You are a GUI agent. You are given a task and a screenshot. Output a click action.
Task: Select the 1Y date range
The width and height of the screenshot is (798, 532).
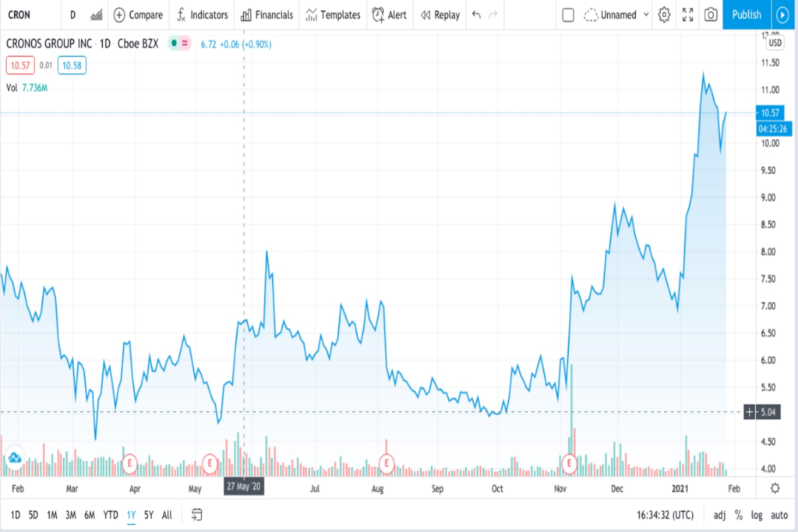click(131, 515)
